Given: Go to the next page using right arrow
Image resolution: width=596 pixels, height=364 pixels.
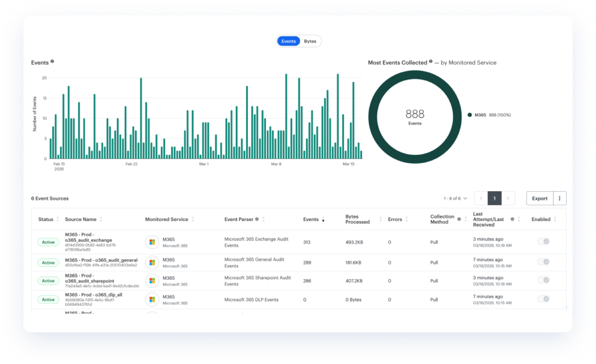Looking at the screenshot, I should click(x=508, y=198).
